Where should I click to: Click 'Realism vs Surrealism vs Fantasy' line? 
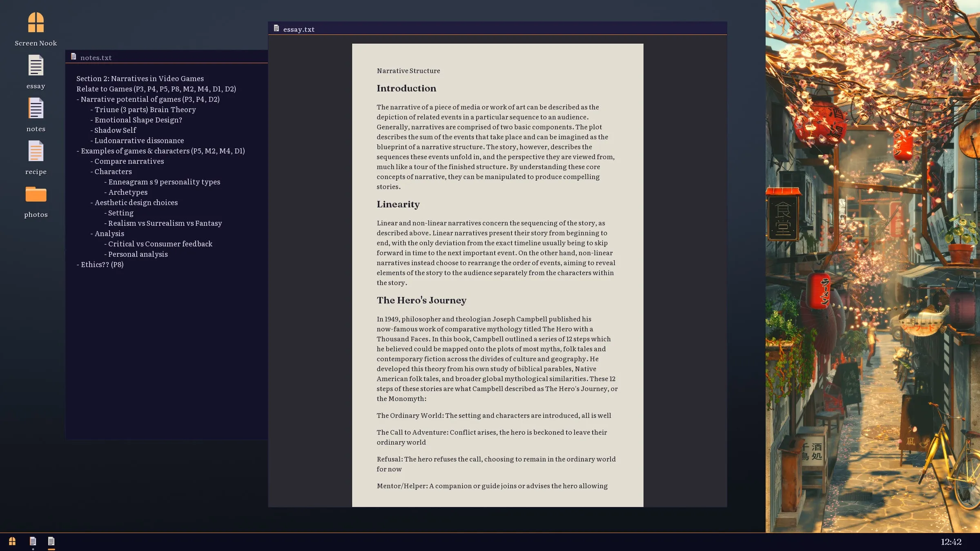(x=163, y=223)
